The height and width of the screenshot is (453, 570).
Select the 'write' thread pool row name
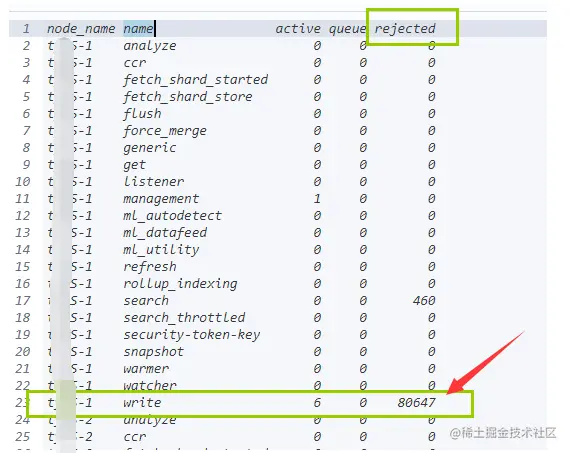click(x=142, y=402)
